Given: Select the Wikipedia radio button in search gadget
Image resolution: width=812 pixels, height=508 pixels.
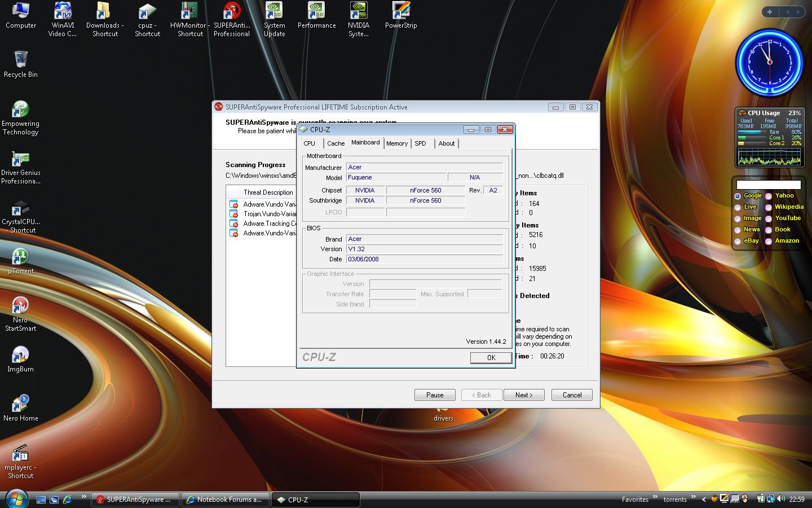Looking at the screenshot, I should (769, 207).
